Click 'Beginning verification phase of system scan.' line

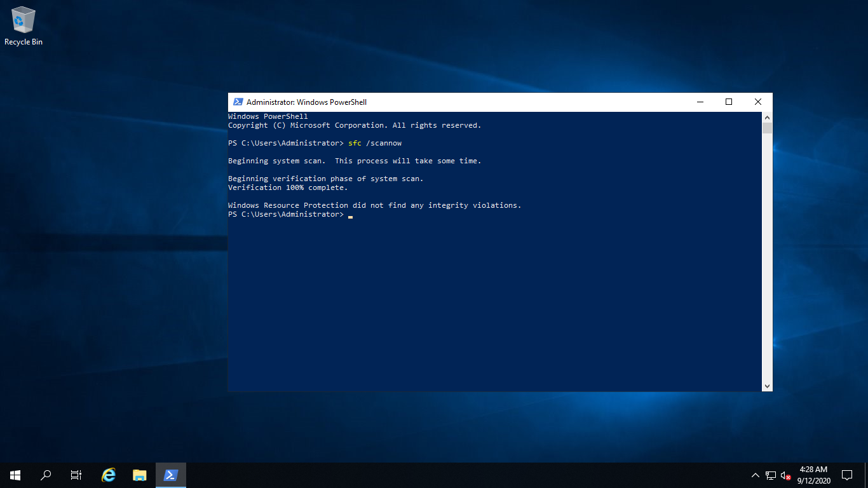325,179
